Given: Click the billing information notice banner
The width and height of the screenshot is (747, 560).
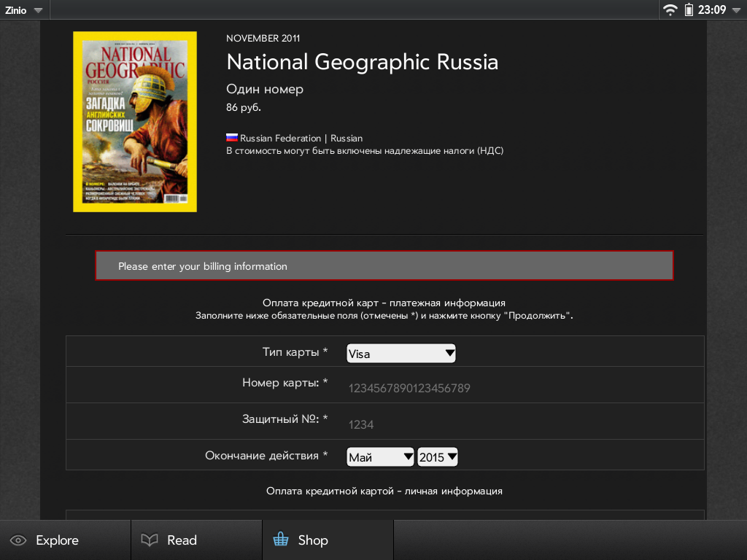Looking at the screenshot, I should 384,266.
